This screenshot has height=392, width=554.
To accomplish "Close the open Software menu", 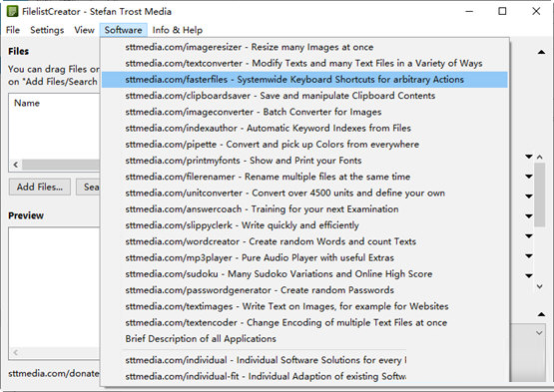I will (x=123, y=30).
